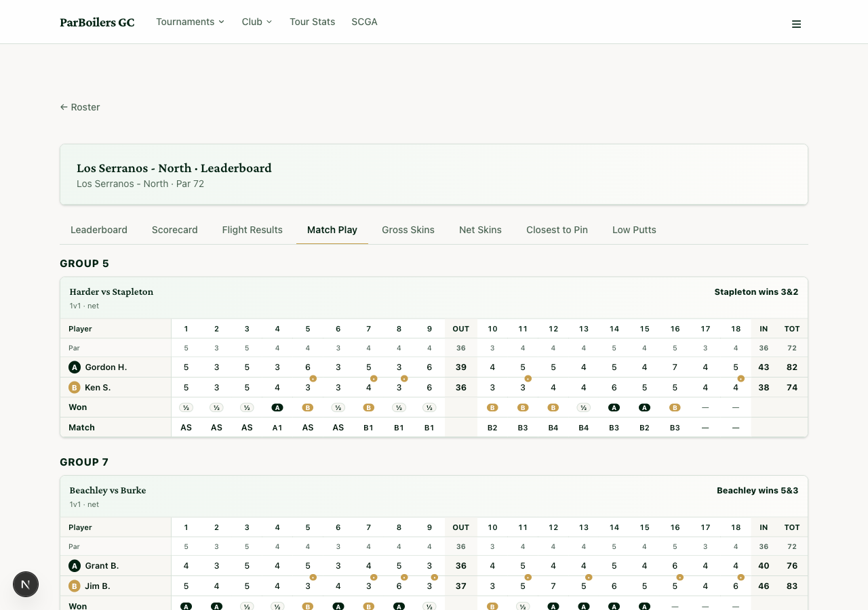Click the B won badge on Harder hole 5
Image resolution: width=868 pixels, height=610 pixels.
click(308, 407)
